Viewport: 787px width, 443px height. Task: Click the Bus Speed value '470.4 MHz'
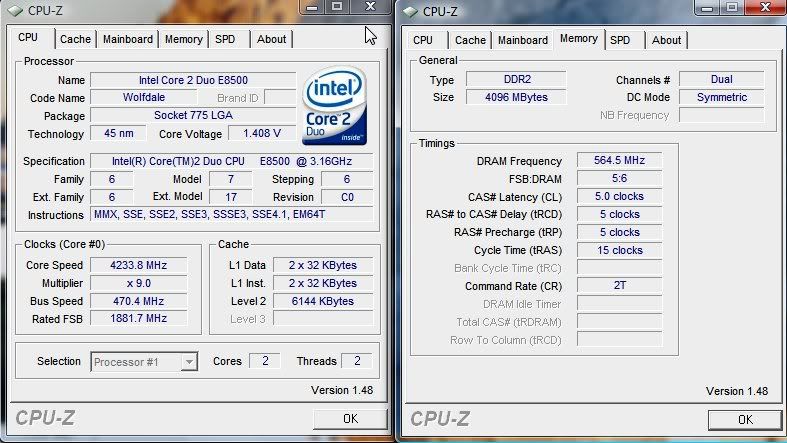point(139,301)
